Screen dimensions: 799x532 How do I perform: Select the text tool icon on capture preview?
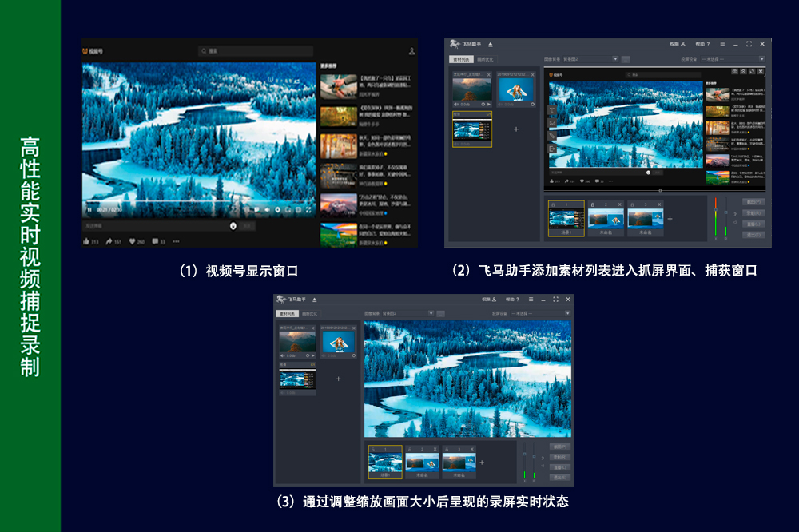pos(551,109)
